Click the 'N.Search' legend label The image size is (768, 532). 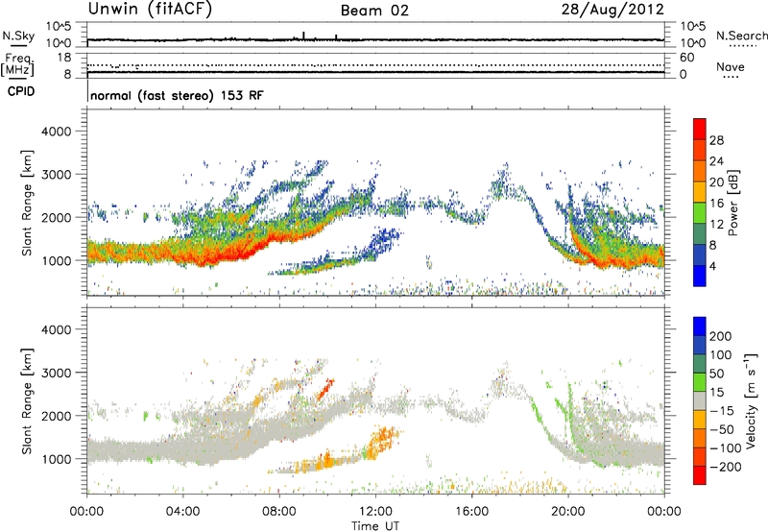741,36
